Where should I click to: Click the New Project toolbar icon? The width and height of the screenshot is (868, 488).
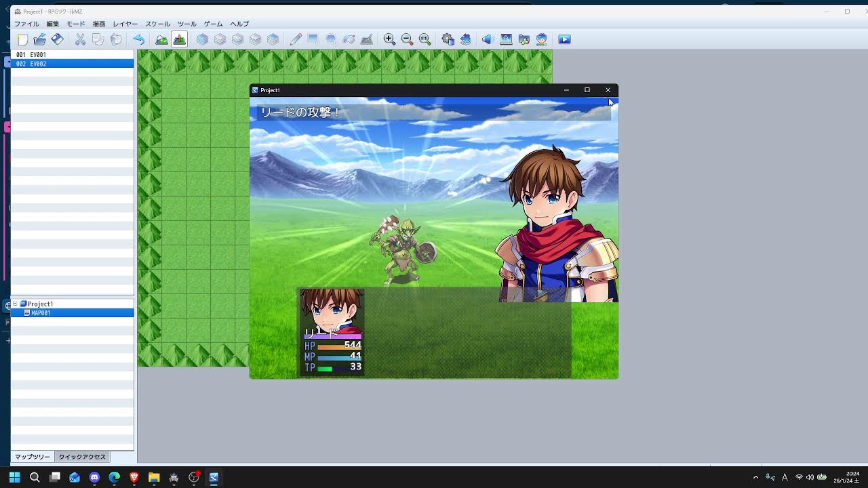[22, 39]
